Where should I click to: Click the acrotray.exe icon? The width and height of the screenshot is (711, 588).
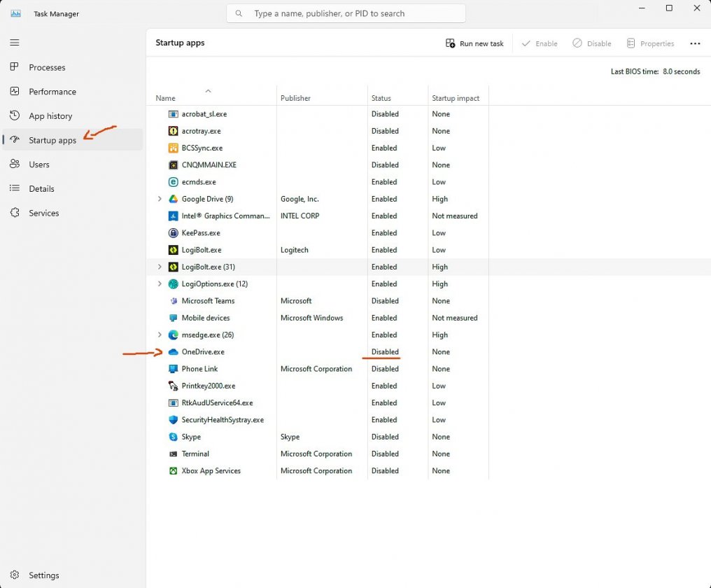click(174, 131)
